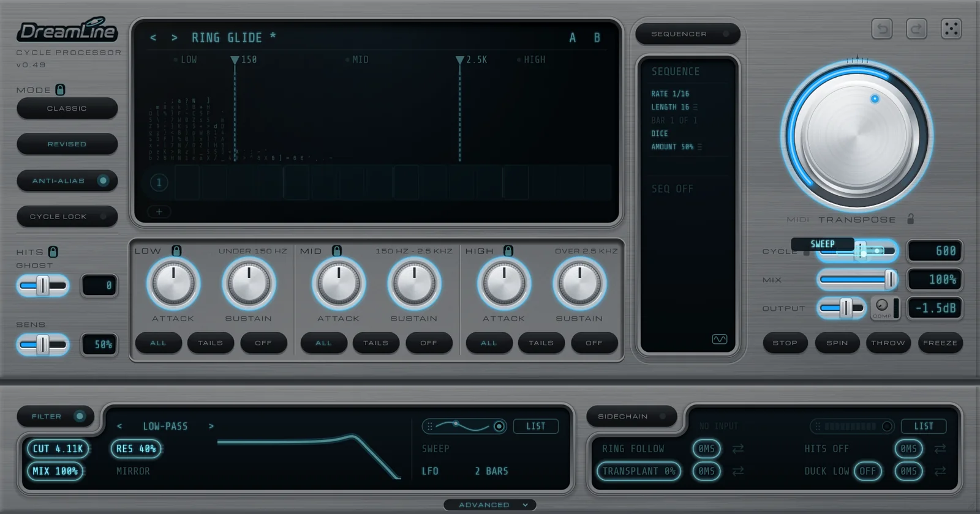Click the SENS slider

43,345
